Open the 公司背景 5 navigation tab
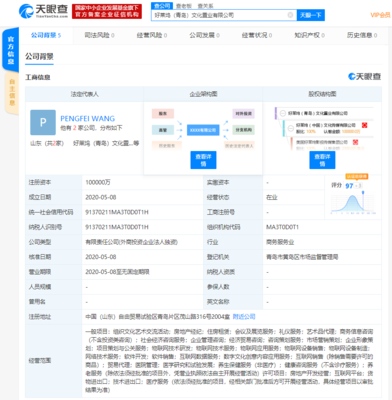This screenshot has width=392, height=400. [x=46, y=35]
